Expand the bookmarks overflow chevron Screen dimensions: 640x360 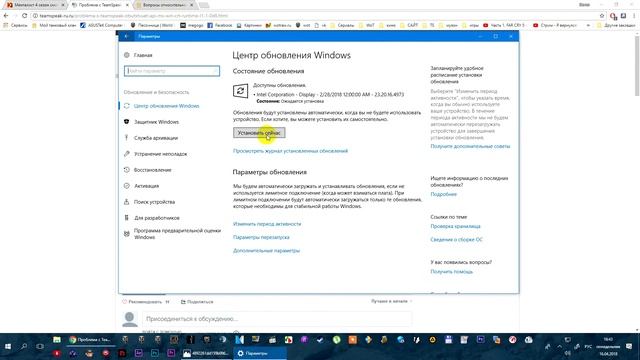[588, 25]
